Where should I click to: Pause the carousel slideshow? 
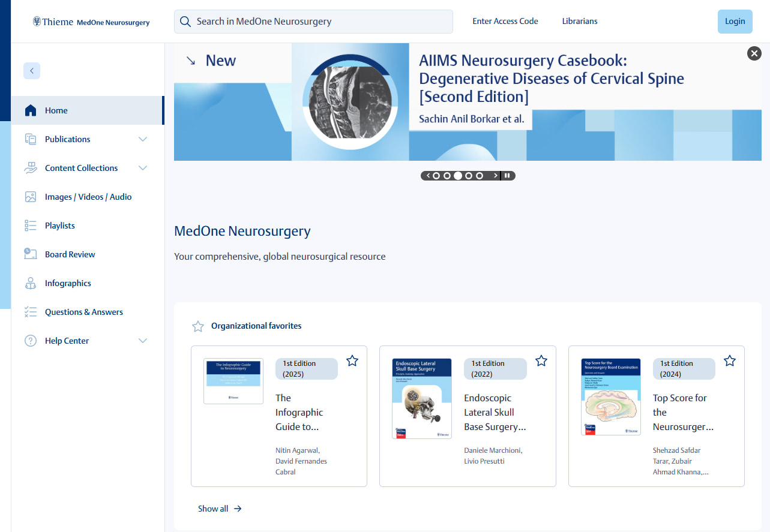pos(507,176)
